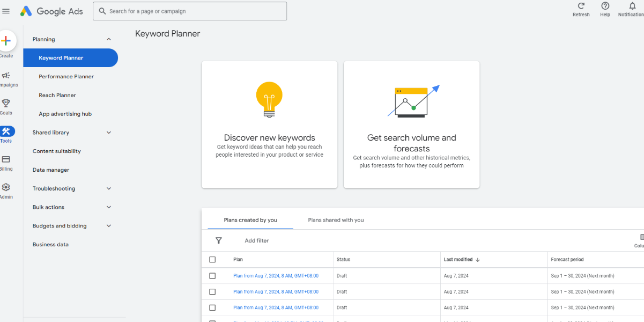Viewport: 644px width, 322px height.
Task: Sort by the Forecast period column header
Action: click(567, 260)
